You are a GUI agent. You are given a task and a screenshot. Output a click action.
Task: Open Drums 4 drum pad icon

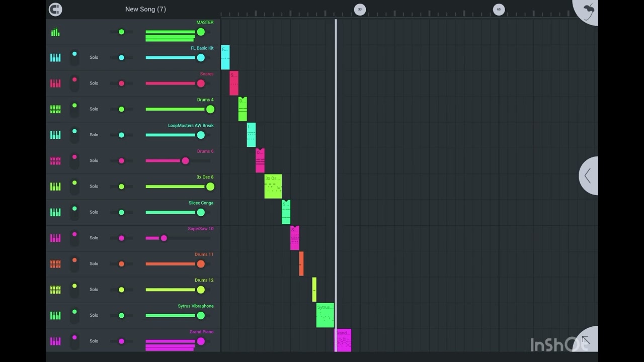coord(55,109)
